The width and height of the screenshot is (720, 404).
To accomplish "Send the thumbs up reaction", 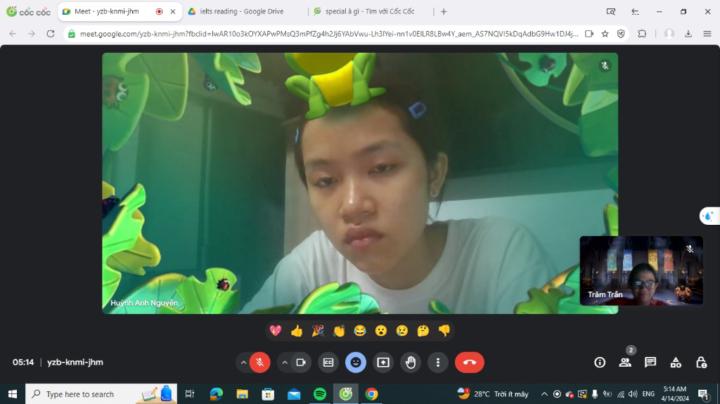I will tap(297, 331).
